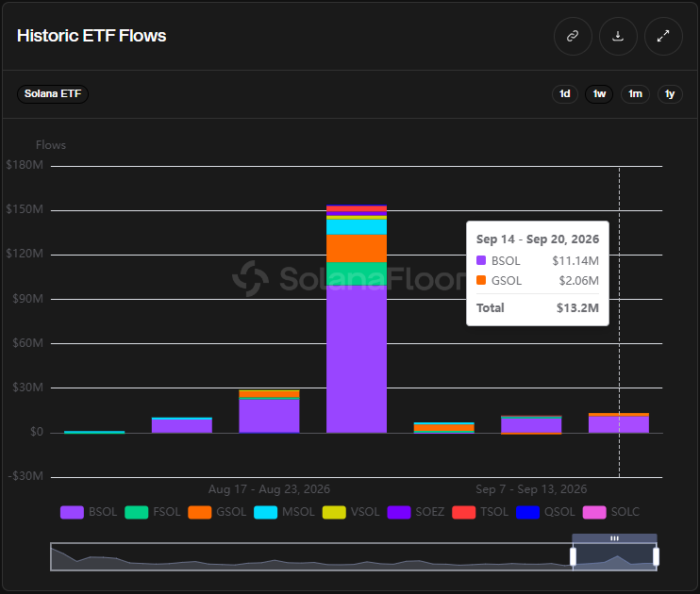Expand chart to fullscreen icon
The image size is (700, 594).
click(x=663, y=36)
